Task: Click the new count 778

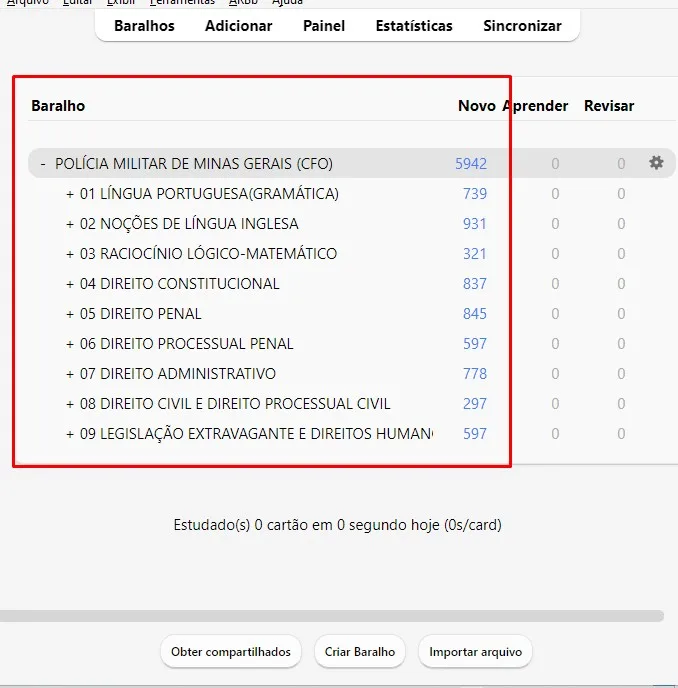Action: [475, 374]
